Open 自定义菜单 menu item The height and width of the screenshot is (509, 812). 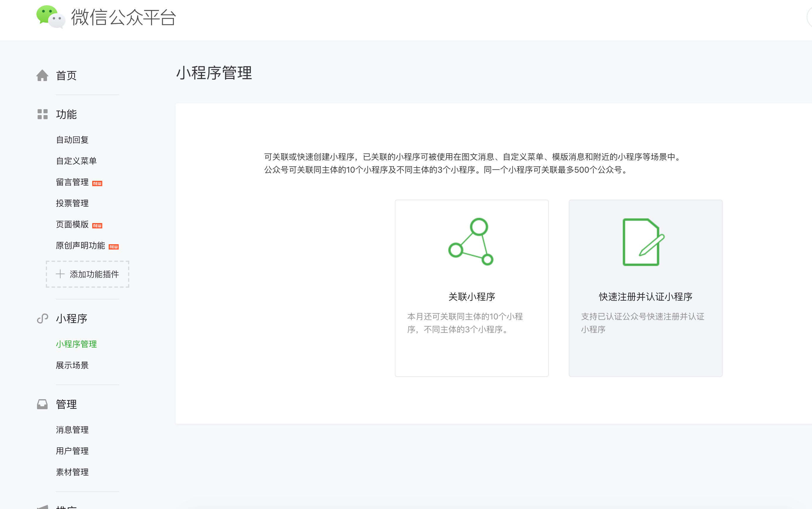[x=76, y=161]
